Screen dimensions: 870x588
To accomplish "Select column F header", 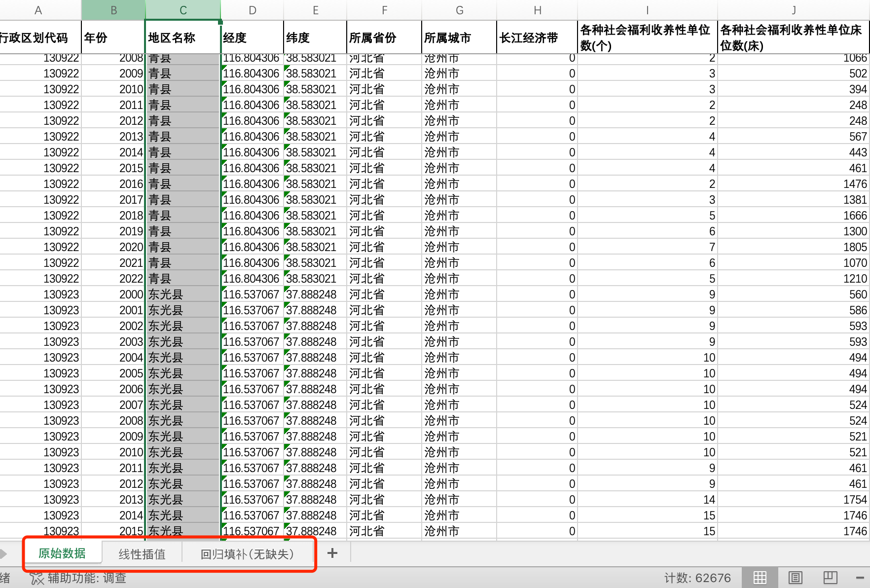I will (384, 10).
